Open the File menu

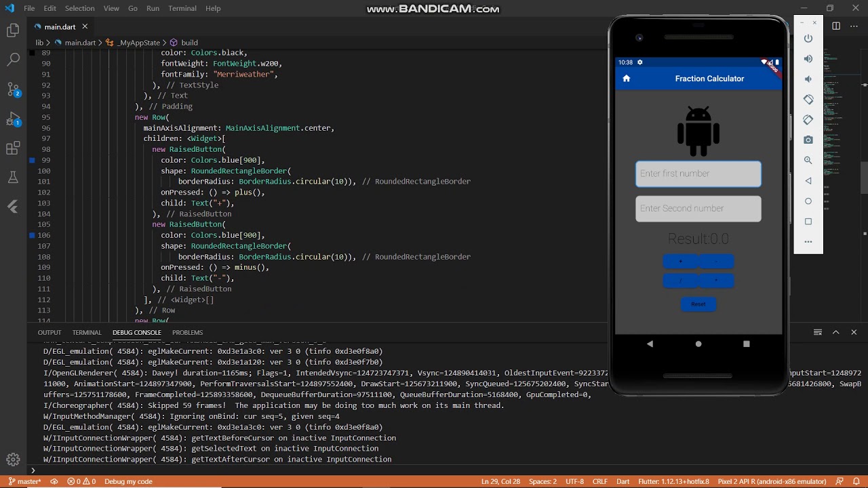(29, 8)
